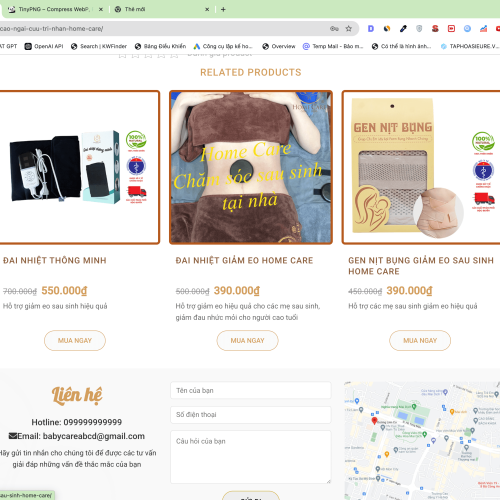The image size is (500, 500).
Task: Click the struck-through 450.000₫ price
Action: tap(365, 291)
